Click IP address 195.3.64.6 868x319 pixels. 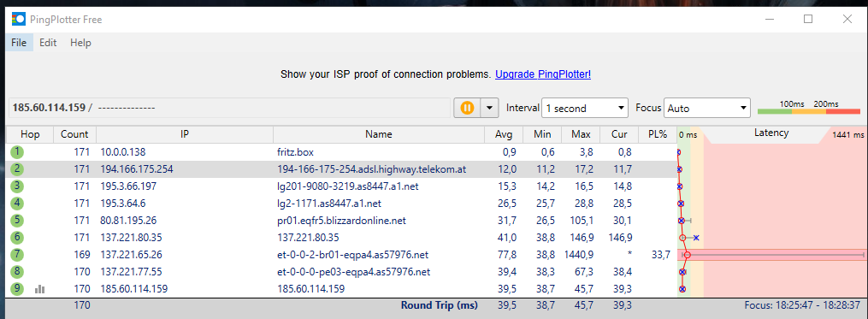(123, 204)
